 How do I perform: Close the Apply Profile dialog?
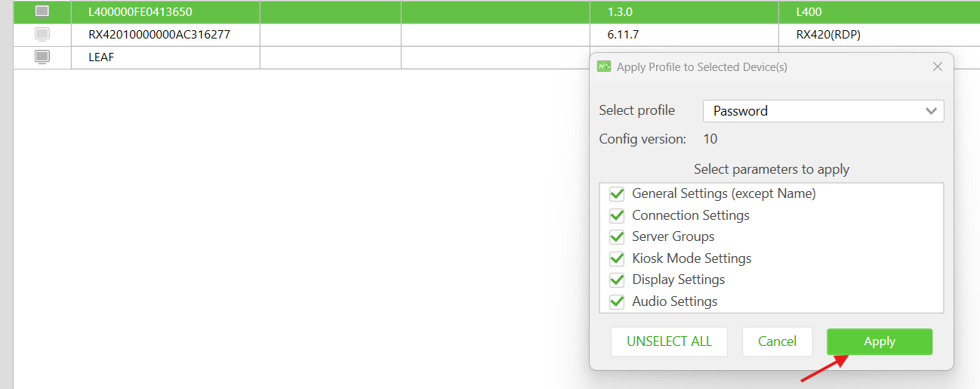[938, 66]
